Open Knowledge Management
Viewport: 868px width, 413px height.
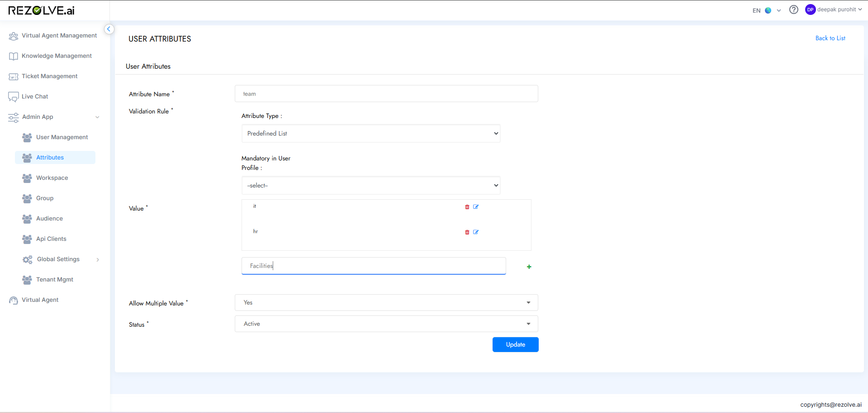pyautogui.click(x=57, y=56)
